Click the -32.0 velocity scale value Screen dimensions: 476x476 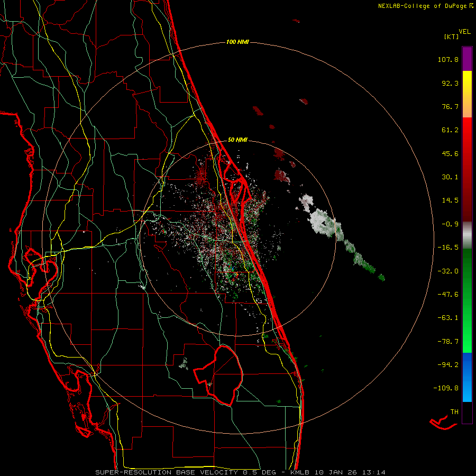448,271
